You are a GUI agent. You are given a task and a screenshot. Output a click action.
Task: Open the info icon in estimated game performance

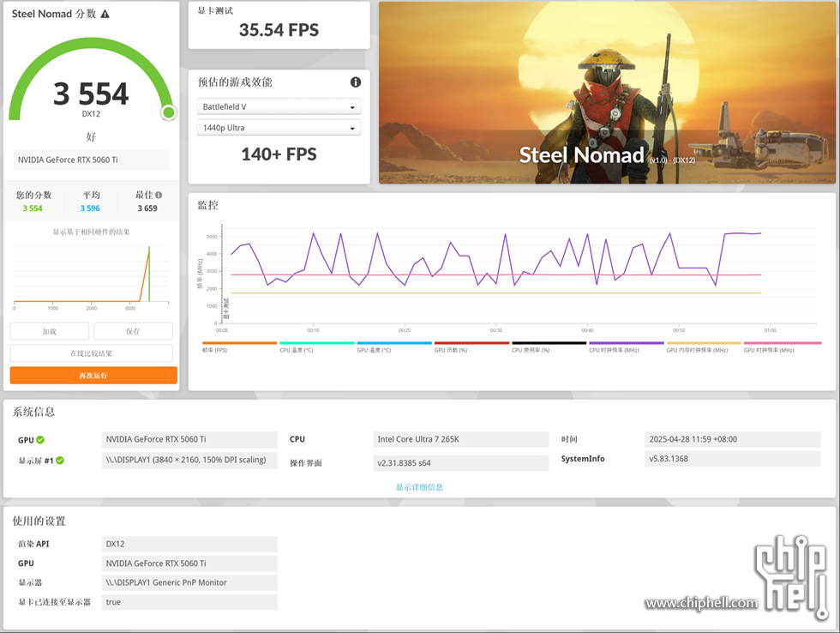[355, 82]
